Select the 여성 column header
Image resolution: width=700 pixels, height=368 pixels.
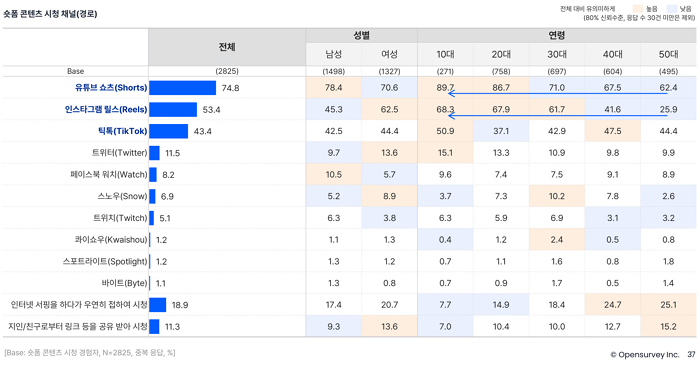click(389, 54)
